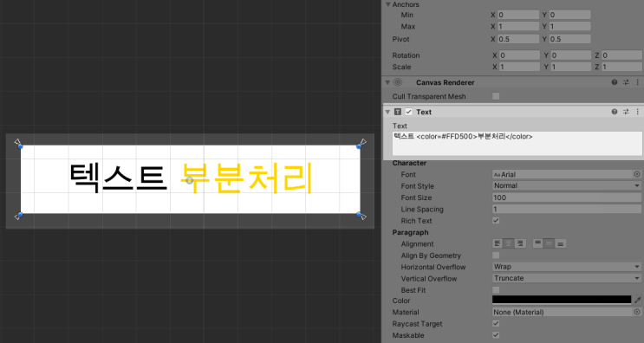Viewport: 644px width, 343px height.
Task: Open the Text component's three-dot menu
Action: click(x=637, y=112)
